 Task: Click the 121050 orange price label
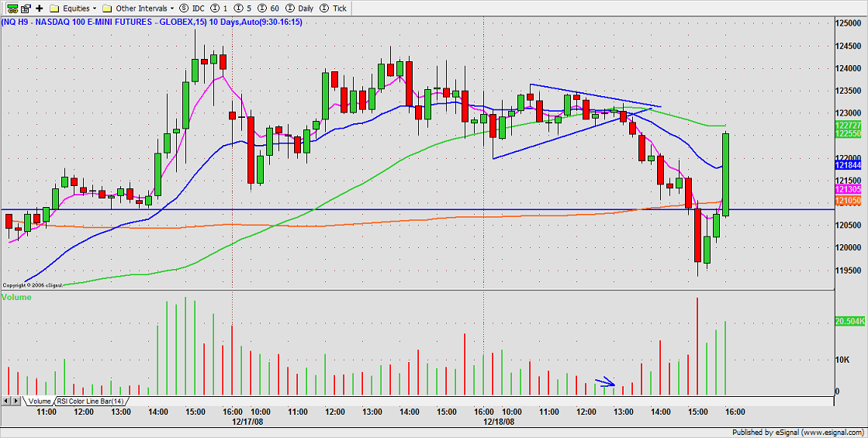point(847,199)
